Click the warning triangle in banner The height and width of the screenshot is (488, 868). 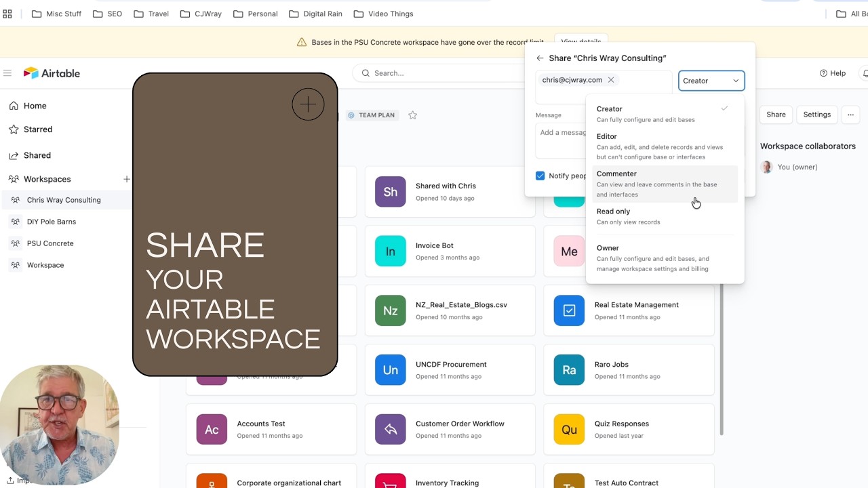(302, 42)
